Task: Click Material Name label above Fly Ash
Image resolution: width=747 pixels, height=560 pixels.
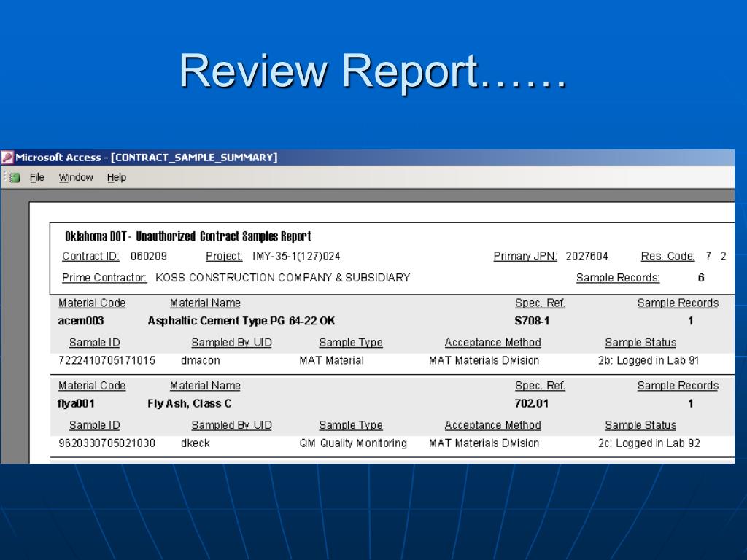Action: (205, 386)
